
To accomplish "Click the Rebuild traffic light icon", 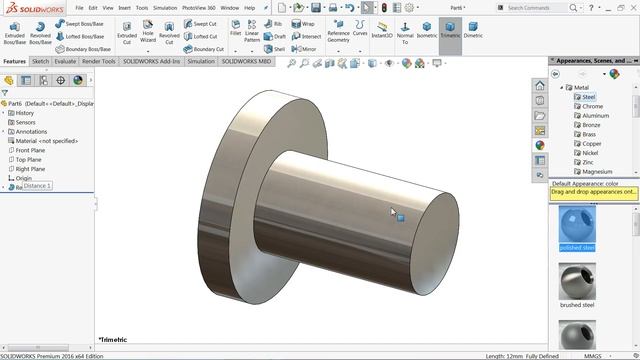I will click(384, 8).
